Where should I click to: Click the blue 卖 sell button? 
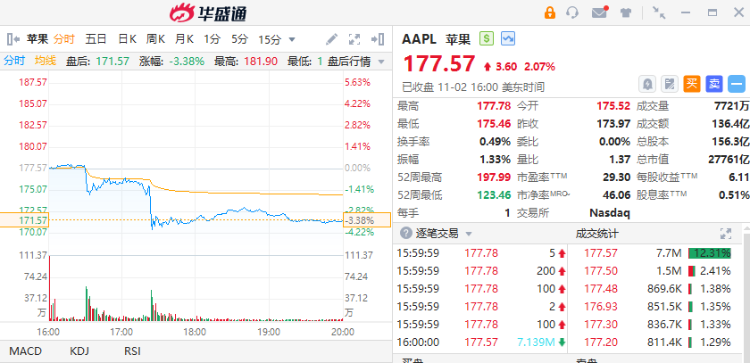[714, 84]
